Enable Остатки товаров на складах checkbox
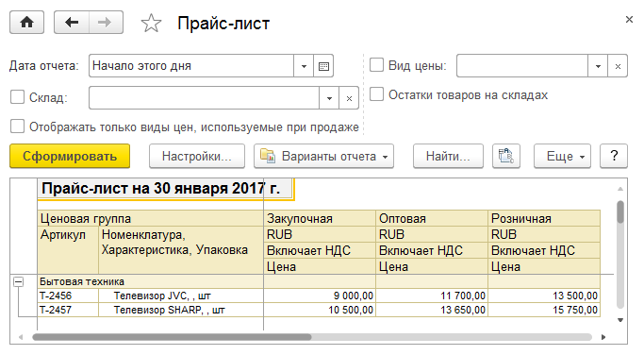The width and height of the screenshot is (644, 355). (x=376, y=94)
